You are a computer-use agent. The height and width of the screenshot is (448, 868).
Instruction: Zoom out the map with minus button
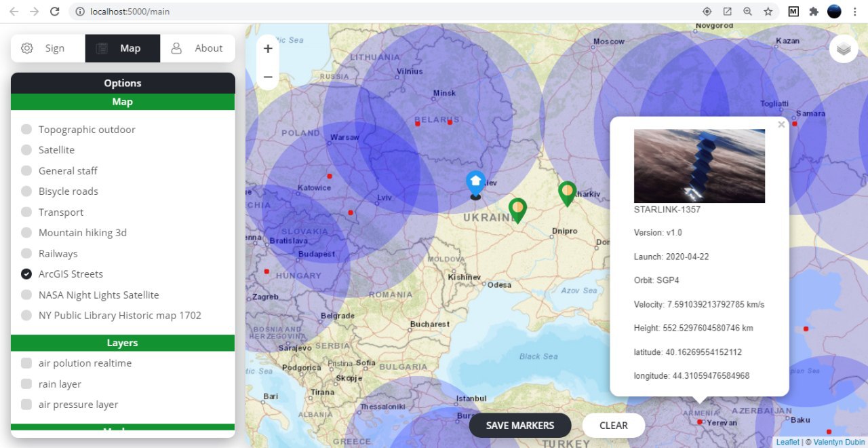[268, 77]
